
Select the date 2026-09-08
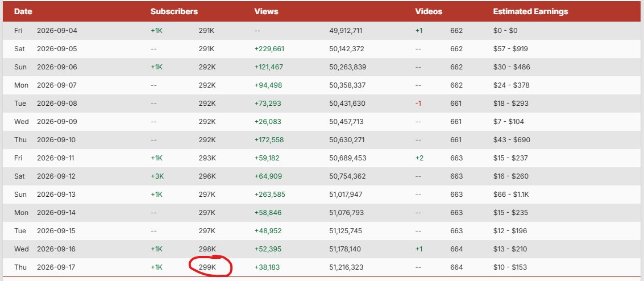coord(57,104)
